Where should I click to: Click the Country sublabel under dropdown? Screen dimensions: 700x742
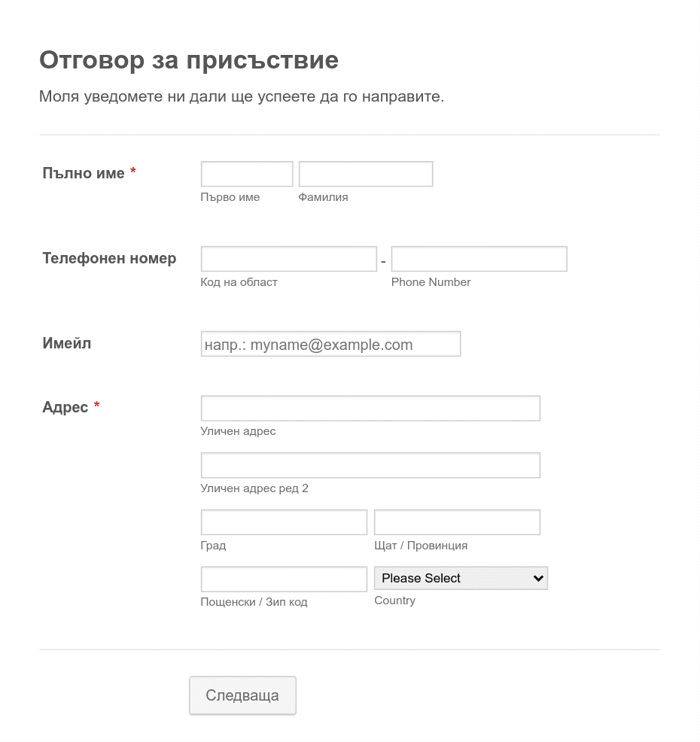(x=394, y=601)
